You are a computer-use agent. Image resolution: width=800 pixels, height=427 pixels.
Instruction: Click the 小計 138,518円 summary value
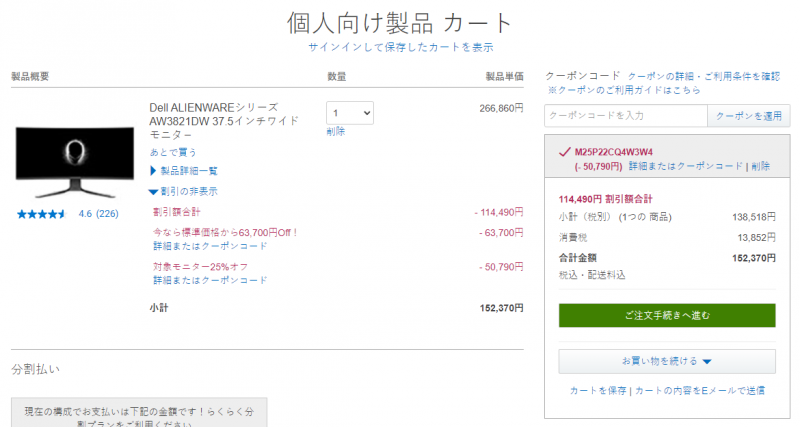click(754, 217)
